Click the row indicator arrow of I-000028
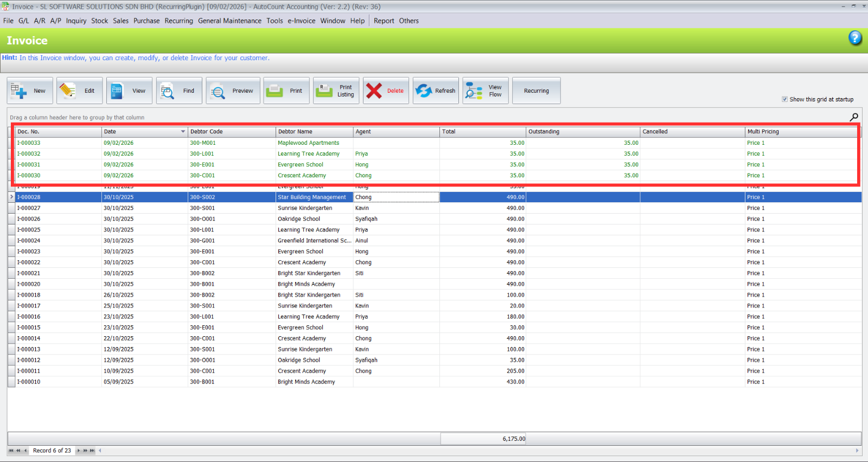The height and width of the screenshot is (462, 868). pos(11,197)
